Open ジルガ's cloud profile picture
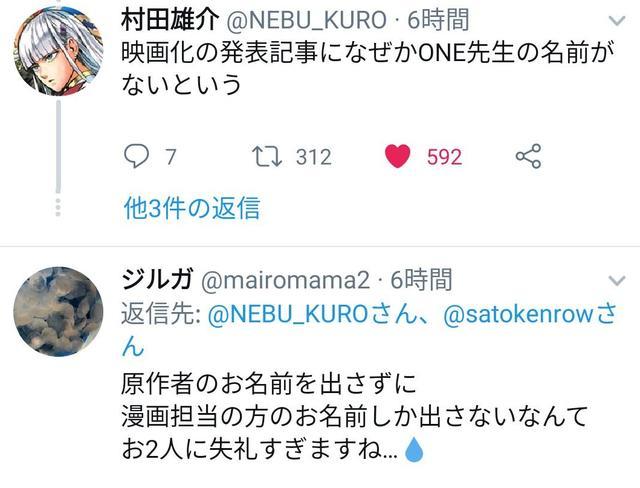640x488 pixels. [58, 311]
